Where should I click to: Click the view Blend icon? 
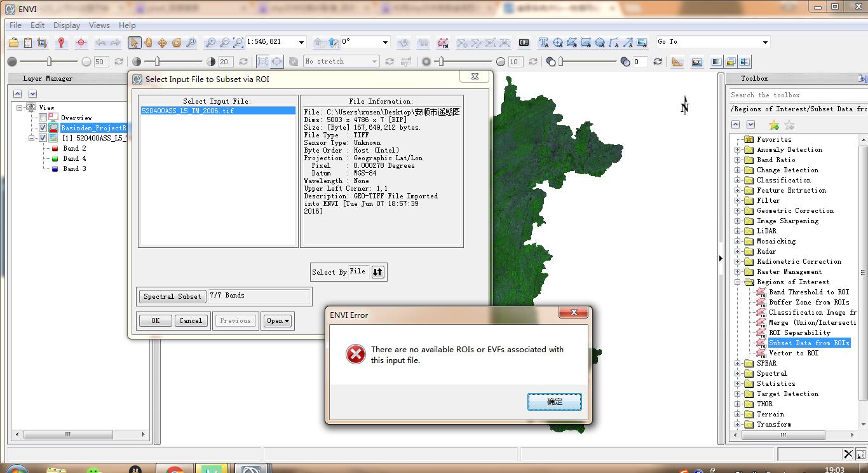click(717, 62)
